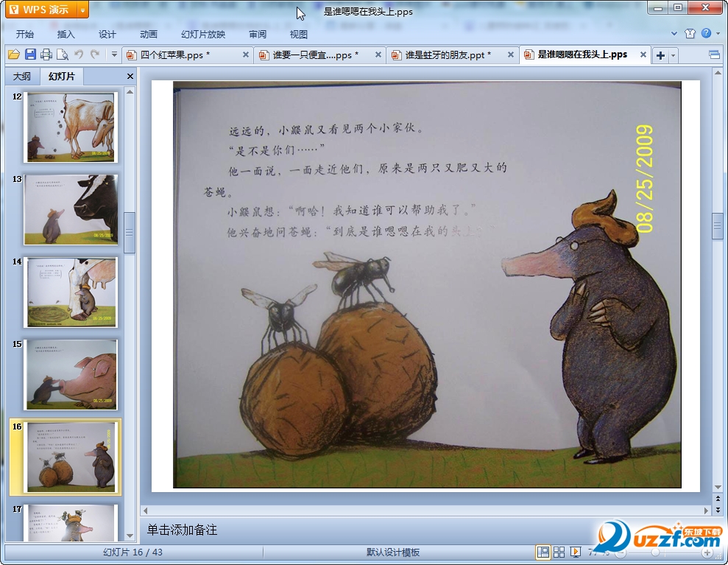
Task: Close the 是谁嗯嗯在我头上.pps tab
Action: (643, 55)
